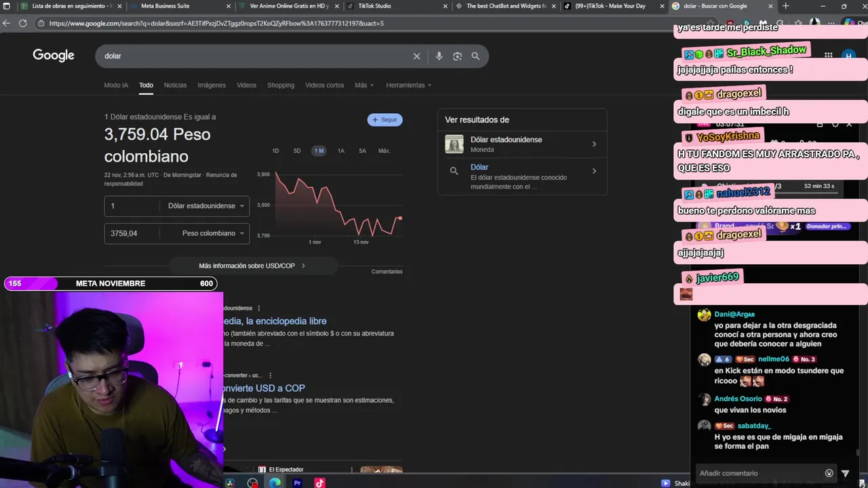The height and width of the screenshot is (488, 868).
Task: Close the Meta Business Suite tab
Action: click(x=229, y=6)
